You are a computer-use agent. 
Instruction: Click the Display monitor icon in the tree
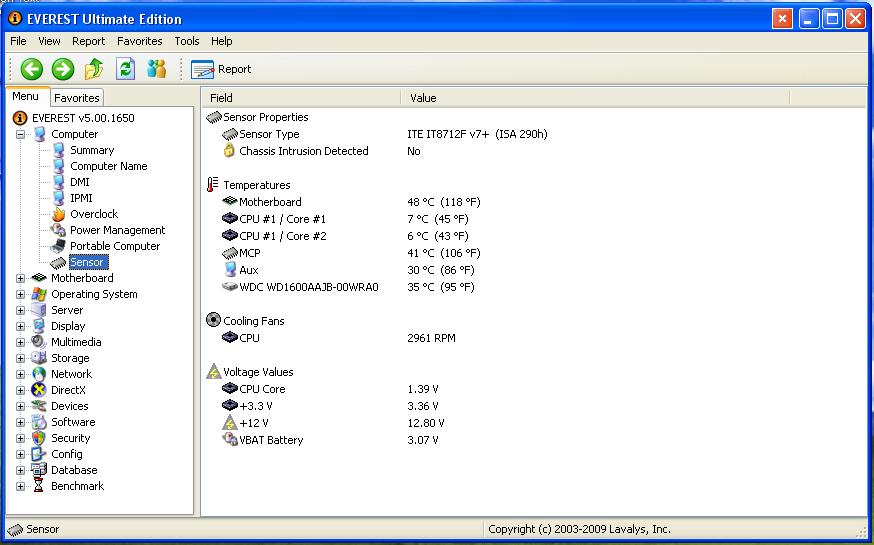pyautogui.click(x=39, y=326)
